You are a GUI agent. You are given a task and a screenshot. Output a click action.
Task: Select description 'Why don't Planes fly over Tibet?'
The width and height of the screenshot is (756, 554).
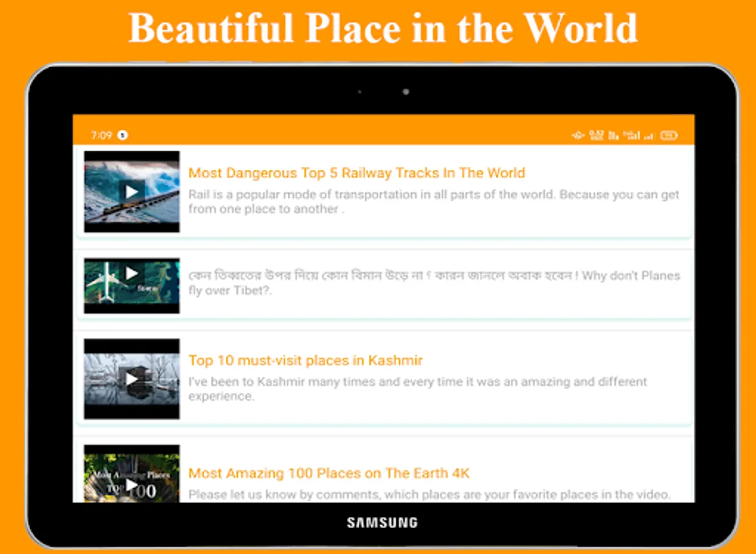(434, 283)
